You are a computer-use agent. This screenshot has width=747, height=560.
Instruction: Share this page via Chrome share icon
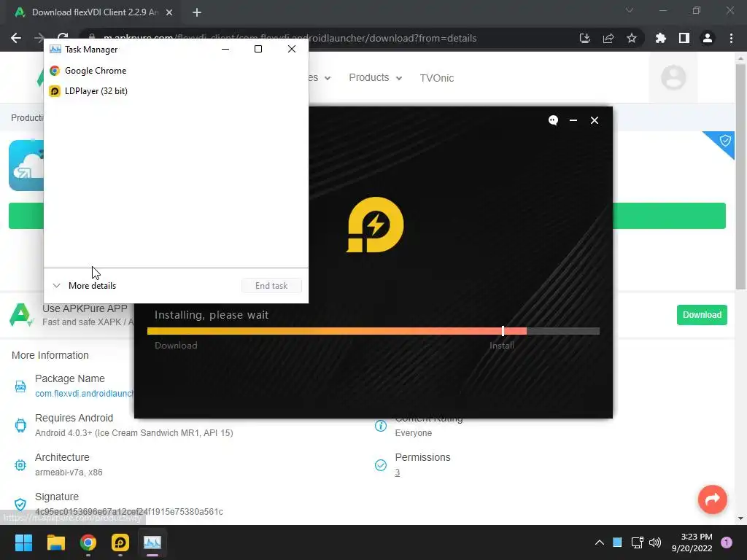[x=608, y=38]
